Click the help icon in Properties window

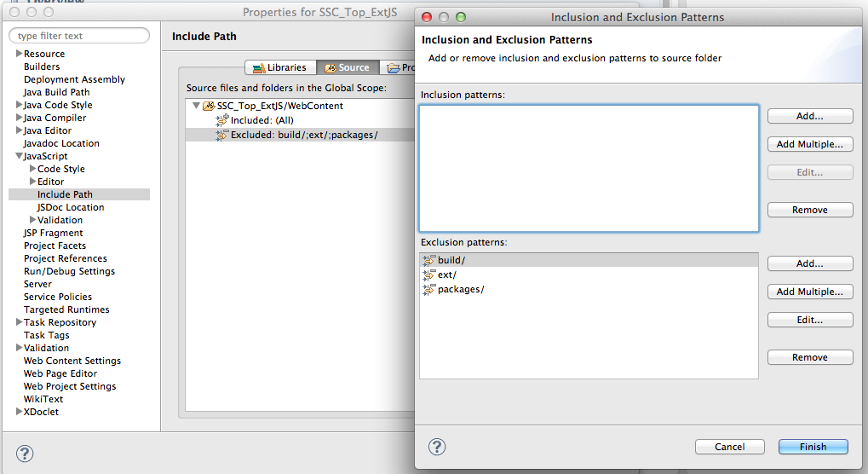[x=26, y=454]
